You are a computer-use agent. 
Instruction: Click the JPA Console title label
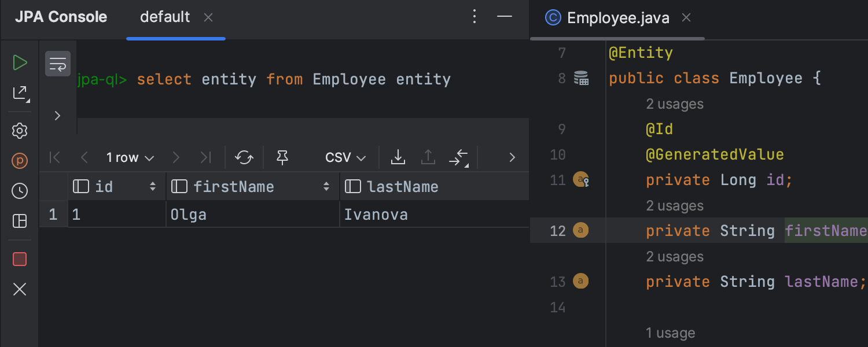(61, 17)
